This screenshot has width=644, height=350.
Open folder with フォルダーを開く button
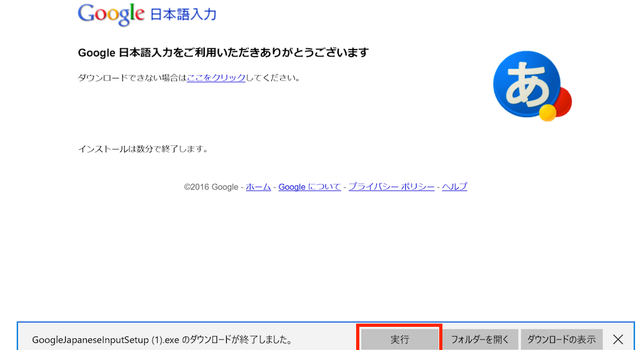point(480,339)
